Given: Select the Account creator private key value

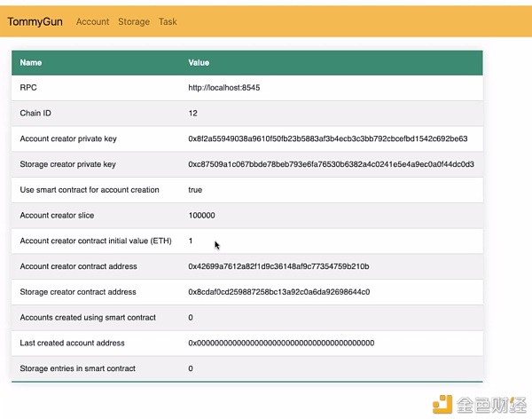Looking at the screenshot, I should pos(327,139).
